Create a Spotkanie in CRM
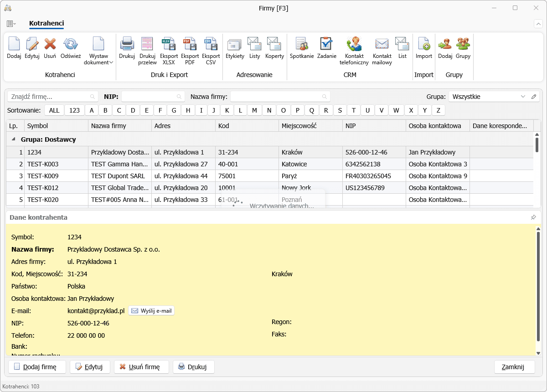The height and width of the screenshot is (392, 547). [x=302, y=48]
